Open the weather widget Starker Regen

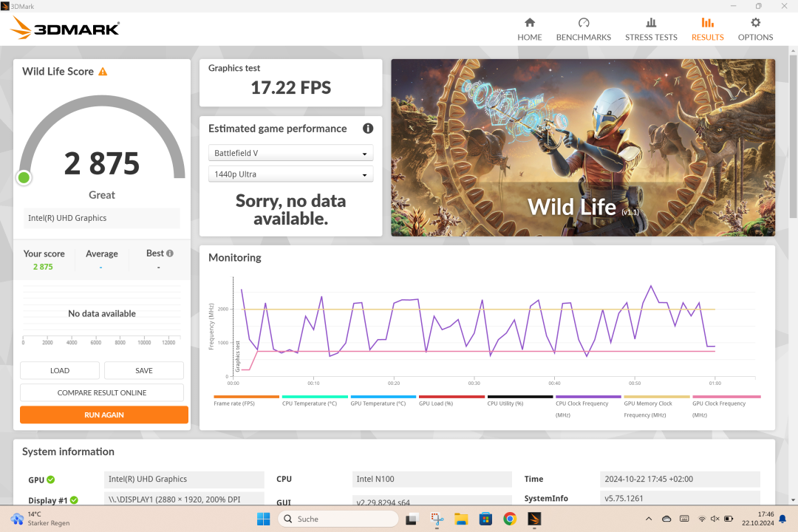[x=41, y=519]
